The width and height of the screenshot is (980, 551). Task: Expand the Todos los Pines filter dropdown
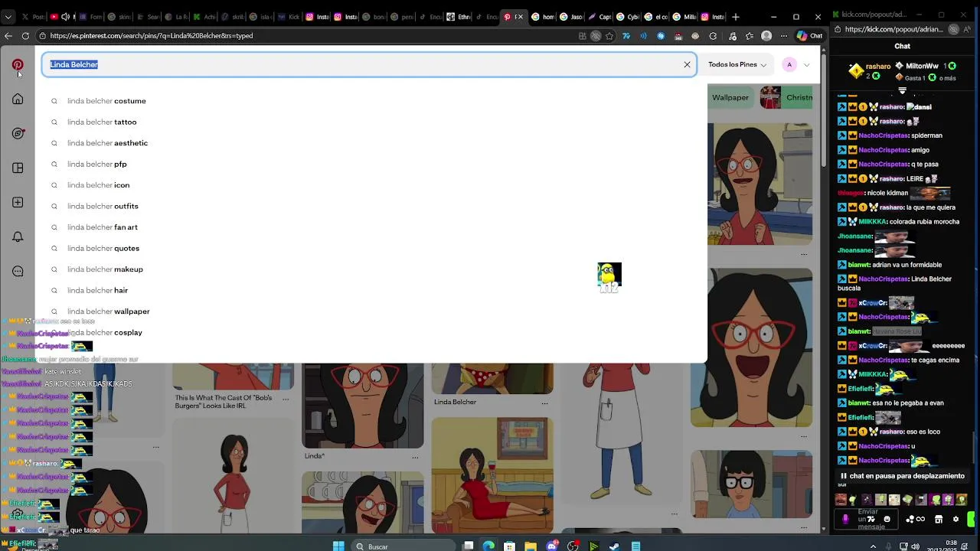point(737,65)
